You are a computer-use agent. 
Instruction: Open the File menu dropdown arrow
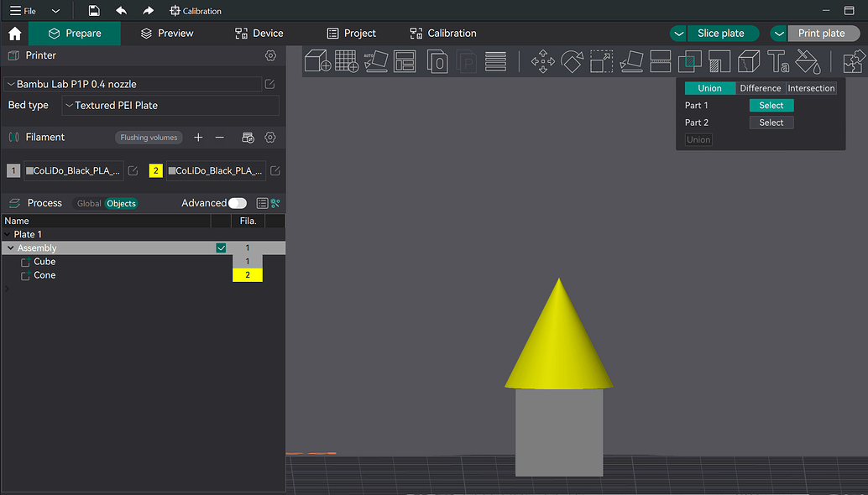pos(55,11)
